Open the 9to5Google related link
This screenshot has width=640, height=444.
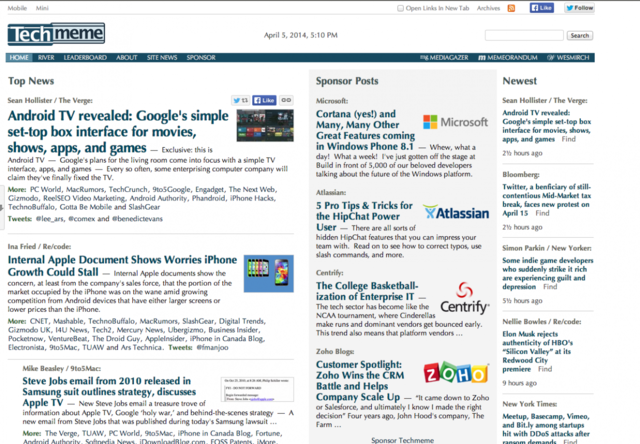pos(171,189)
